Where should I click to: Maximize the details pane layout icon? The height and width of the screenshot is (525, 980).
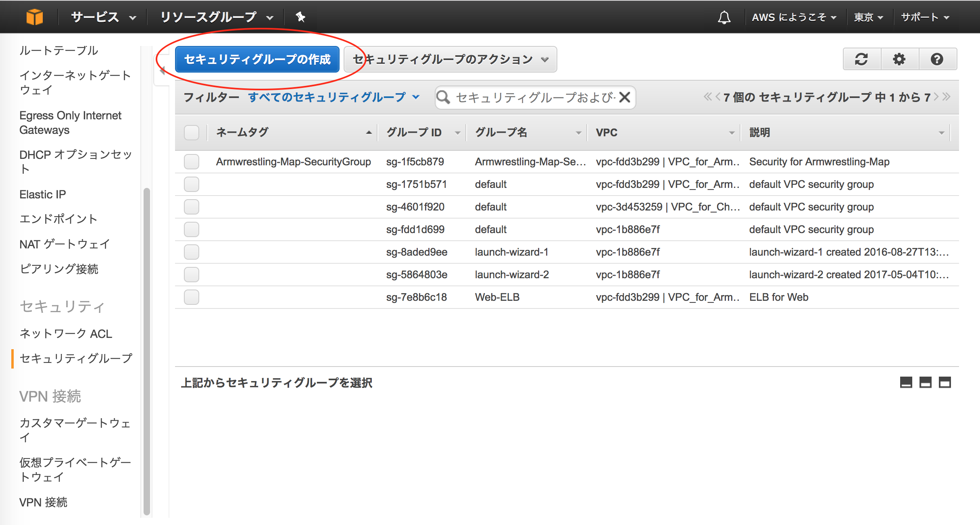click(x=945, y=382)
